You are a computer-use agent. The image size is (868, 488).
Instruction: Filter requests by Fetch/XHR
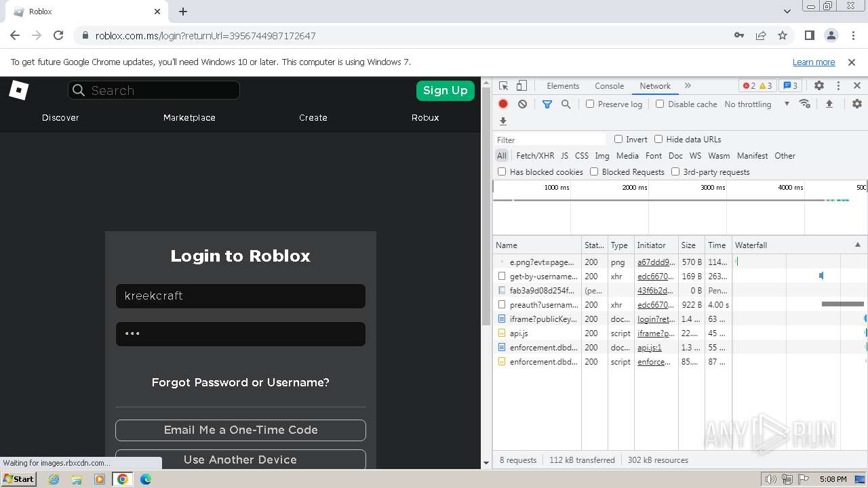pos(535,156)
